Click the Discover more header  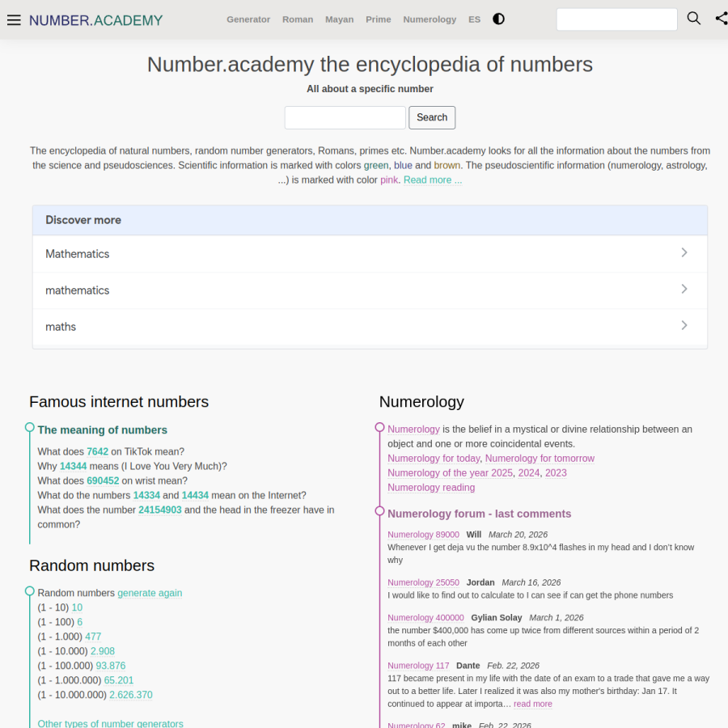(370, 220)
